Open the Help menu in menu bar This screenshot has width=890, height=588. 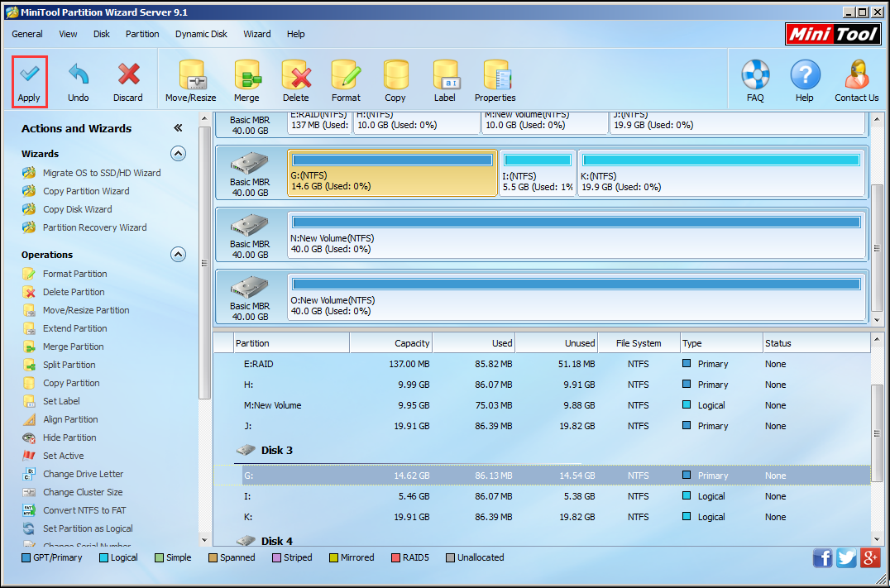[296, 34]
